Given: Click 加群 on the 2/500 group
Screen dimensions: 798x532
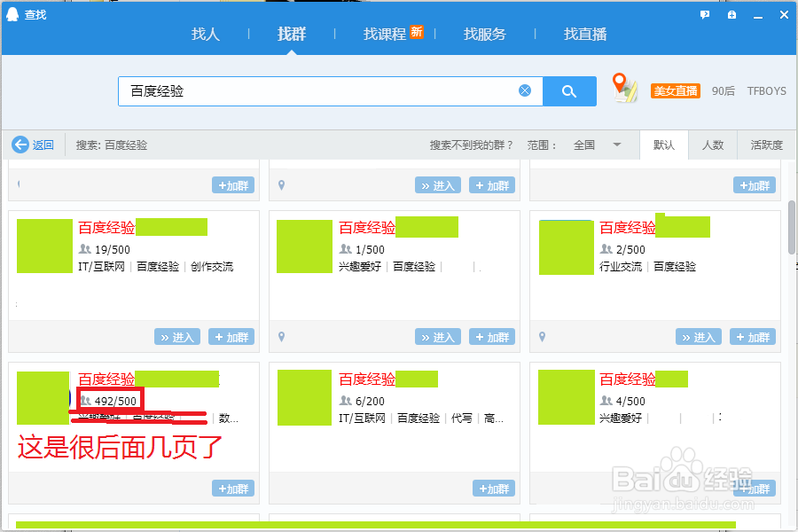Looking at the screenshot, I should (753, 337).
